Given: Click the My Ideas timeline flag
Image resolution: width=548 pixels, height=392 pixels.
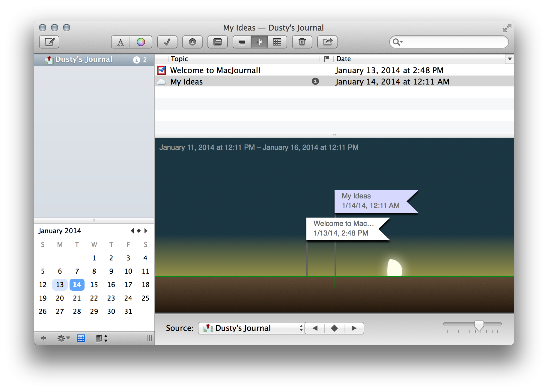Looking at the screenshot, I should tap(371, 201).
